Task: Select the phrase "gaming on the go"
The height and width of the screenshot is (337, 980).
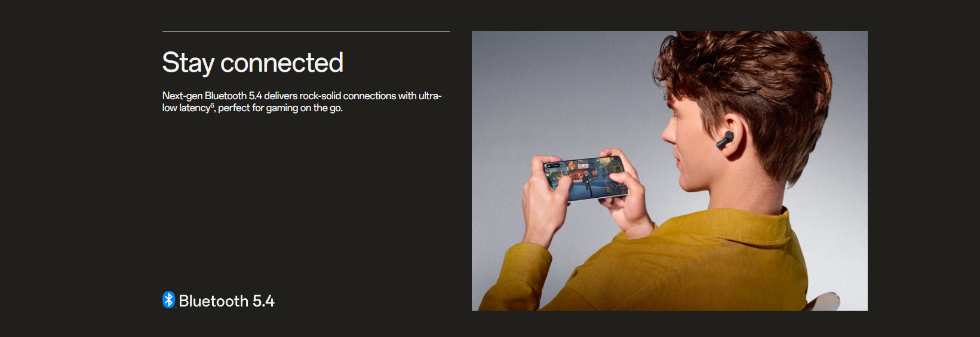Action: [303, 108]
